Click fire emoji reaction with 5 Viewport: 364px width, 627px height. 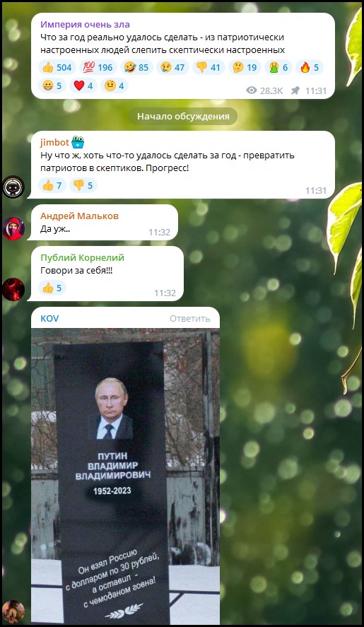coord(309,67)
